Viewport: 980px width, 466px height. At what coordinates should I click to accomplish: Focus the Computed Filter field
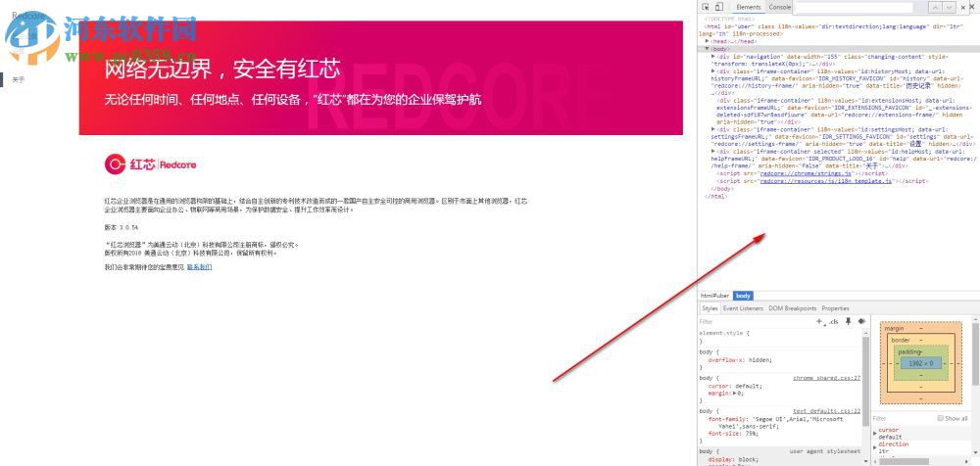904,419
